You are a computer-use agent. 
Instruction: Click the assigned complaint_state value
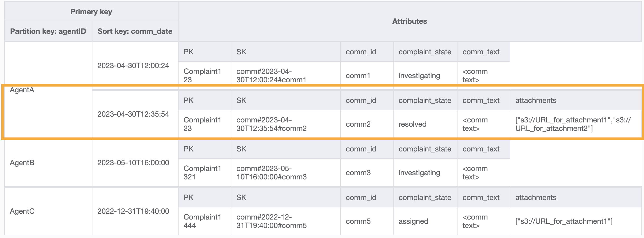click(413, 221)
